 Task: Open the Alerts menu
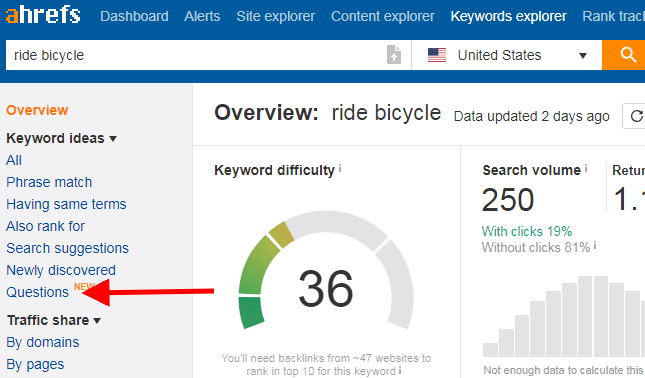(202, 16)
